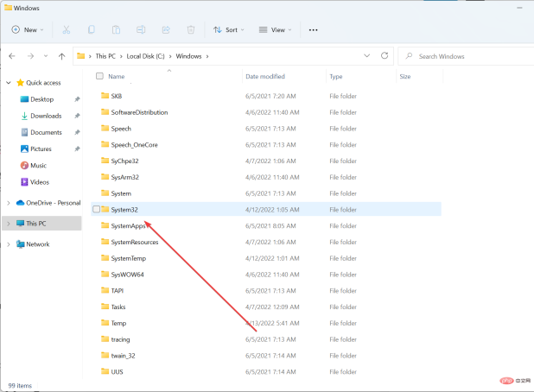This screenshot has height=392, width=534.
Task: Click Local Disk (C:) in the address breadcrumb
Action: [146, 56]
